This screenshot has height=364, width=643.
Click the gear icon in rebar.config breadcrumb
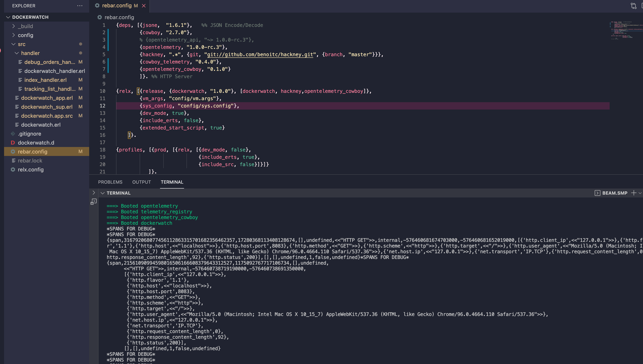coord(100,17)
